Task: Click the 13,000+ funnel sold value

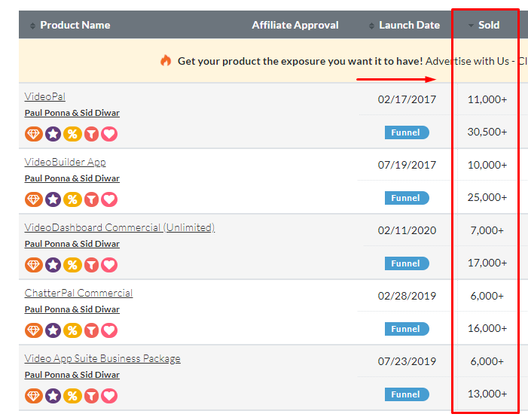Action: [487, 394]
